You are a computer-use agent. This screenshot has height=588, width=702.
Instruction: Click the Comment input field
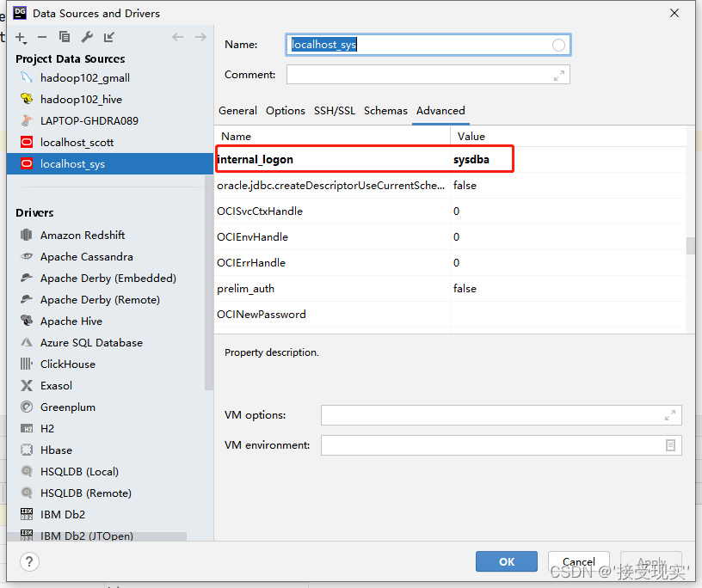(428, 75)
